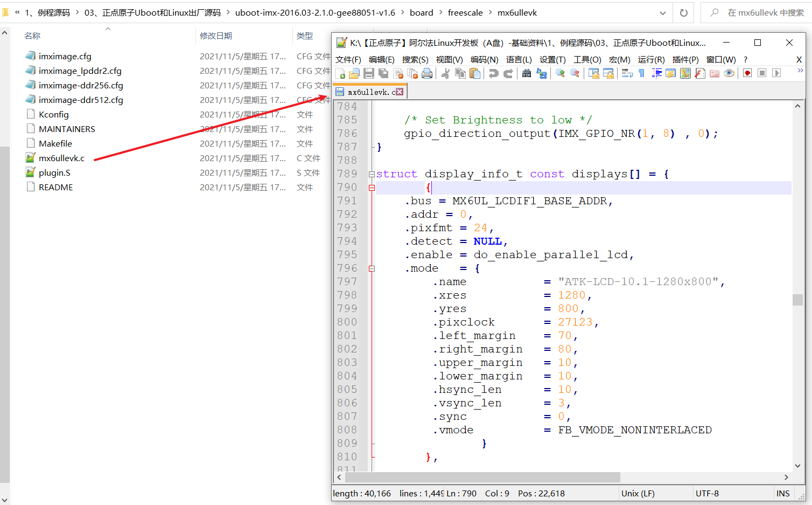Zoom in the editor text
Image resolution: width=812 pixels, height=505 pixels.
[x=560, y=73]
